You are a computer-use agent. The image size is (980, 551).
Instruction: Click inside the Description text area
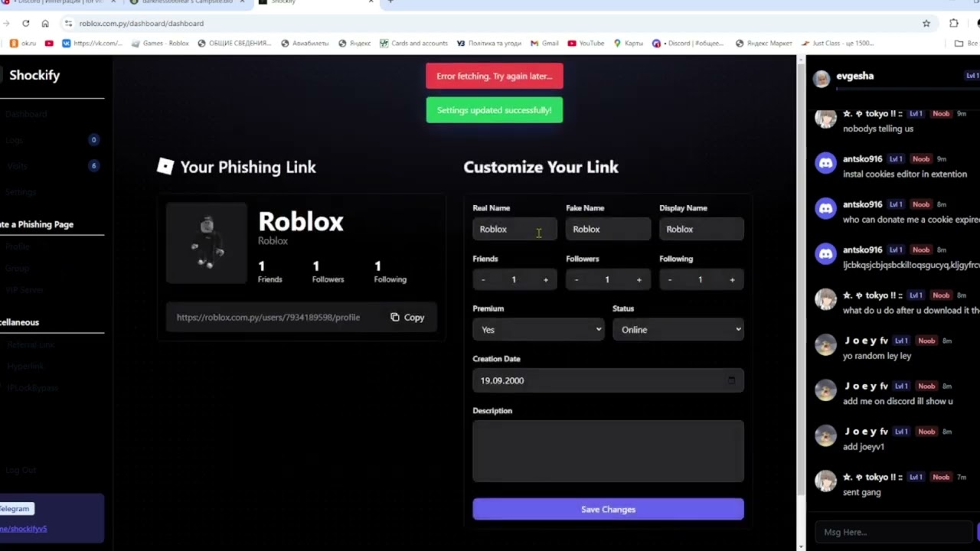[608, 452]
